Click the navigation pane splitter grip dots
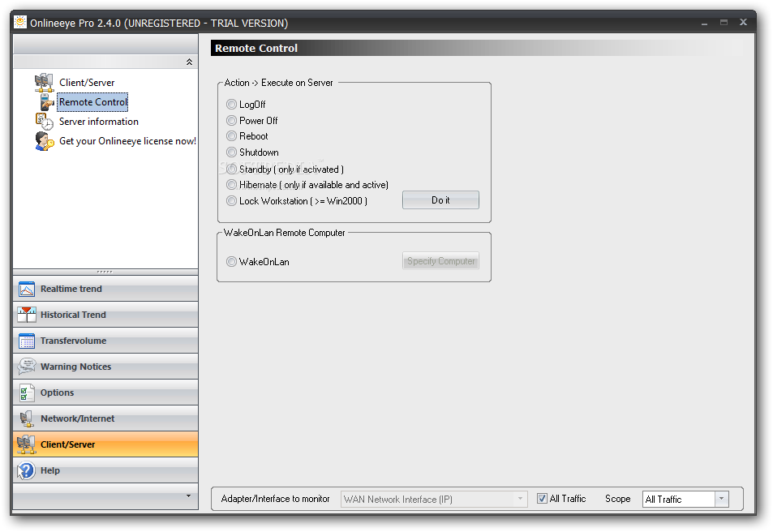 pos(105,272)
